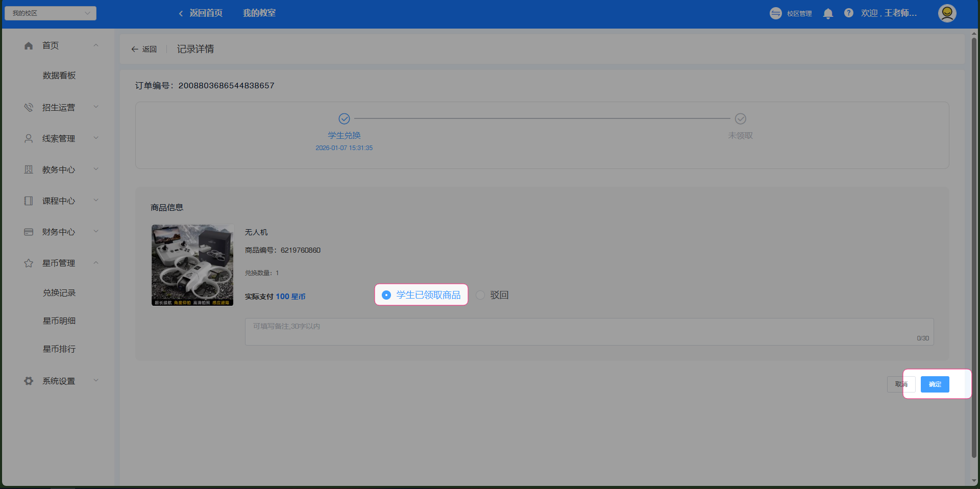The image size is (980, 489).
Task: Click the back arrow next to 返回
Action: coord(135,49)
